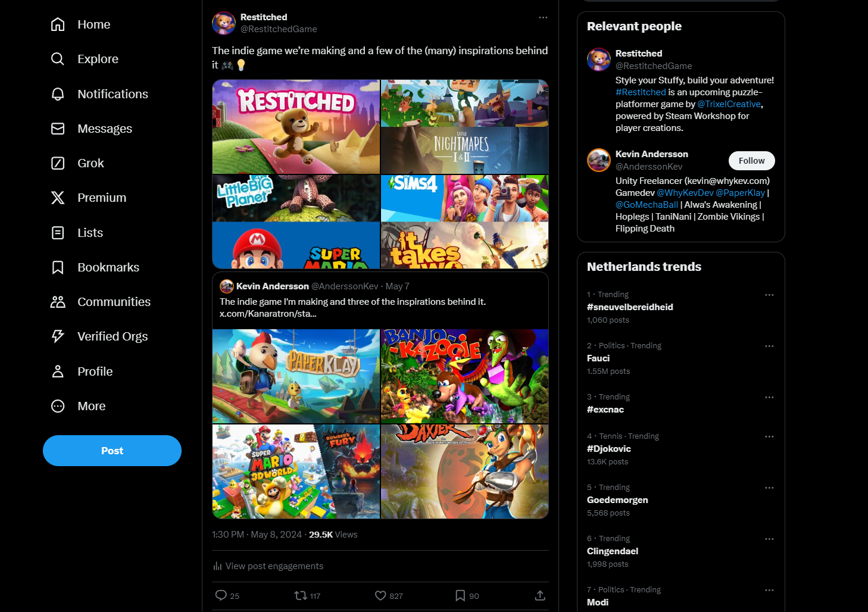Click the Verified Orgs lightning icon

click(x=58, y=336)
